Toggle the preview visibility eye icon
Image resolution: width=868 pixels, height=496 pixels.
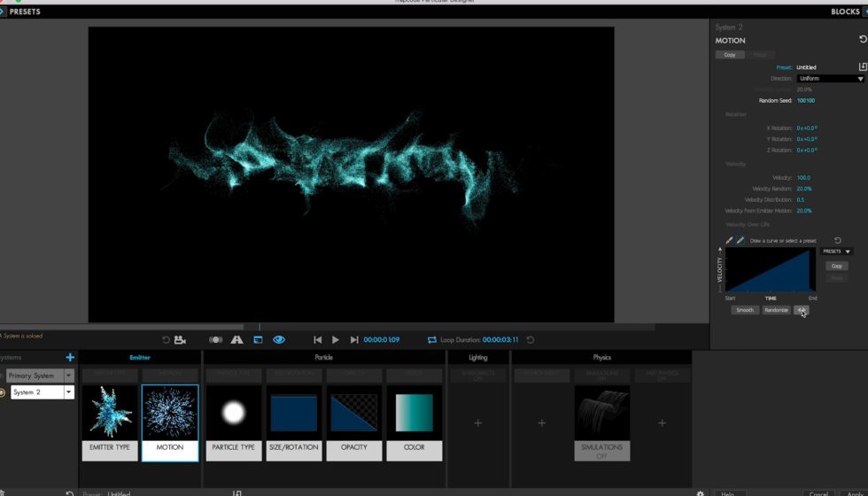tap(279, 340)
